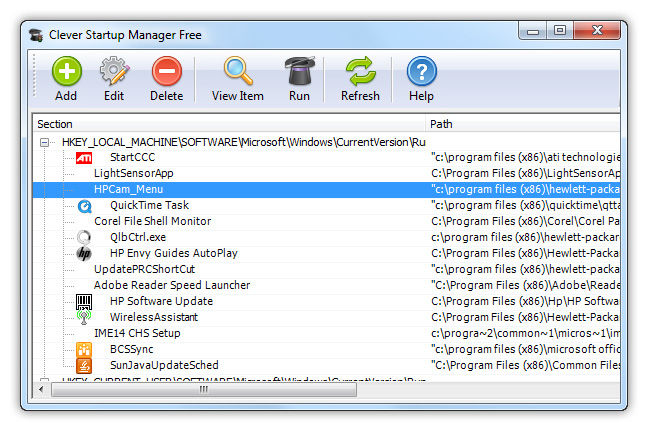Click the scrollbar left arrow
The image size is (648, 431).
(41, 389)
